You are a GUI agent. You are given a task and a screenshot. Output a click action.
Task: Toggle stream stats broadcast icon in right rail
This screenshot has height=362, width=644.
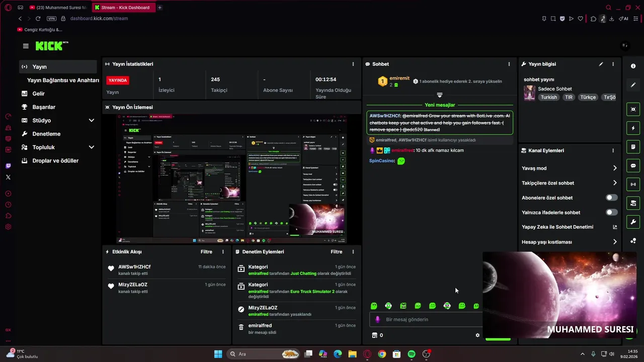(x=633, y=185)
